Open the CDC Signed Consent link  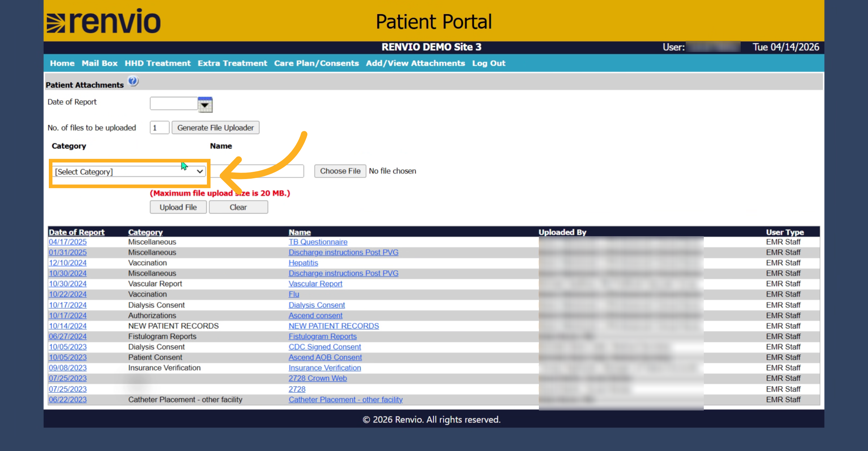click(x=325, y=347)
